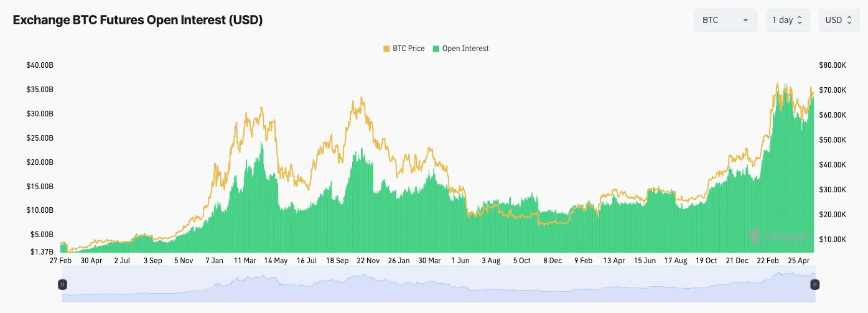Click the left range slider handle
The width and height of the screenshot is (868, 313).
62,284
